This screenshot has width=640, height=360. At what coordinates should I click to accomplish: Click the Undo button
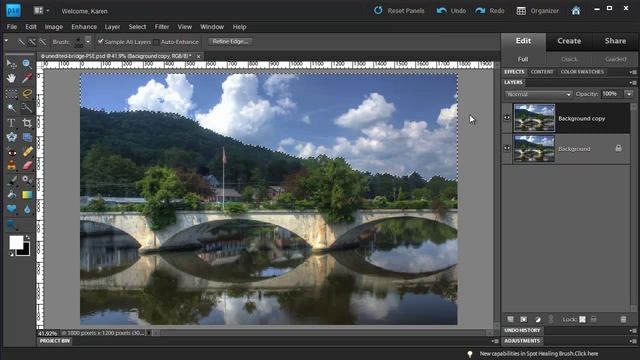pyautogui.click(x=451, y=11)
